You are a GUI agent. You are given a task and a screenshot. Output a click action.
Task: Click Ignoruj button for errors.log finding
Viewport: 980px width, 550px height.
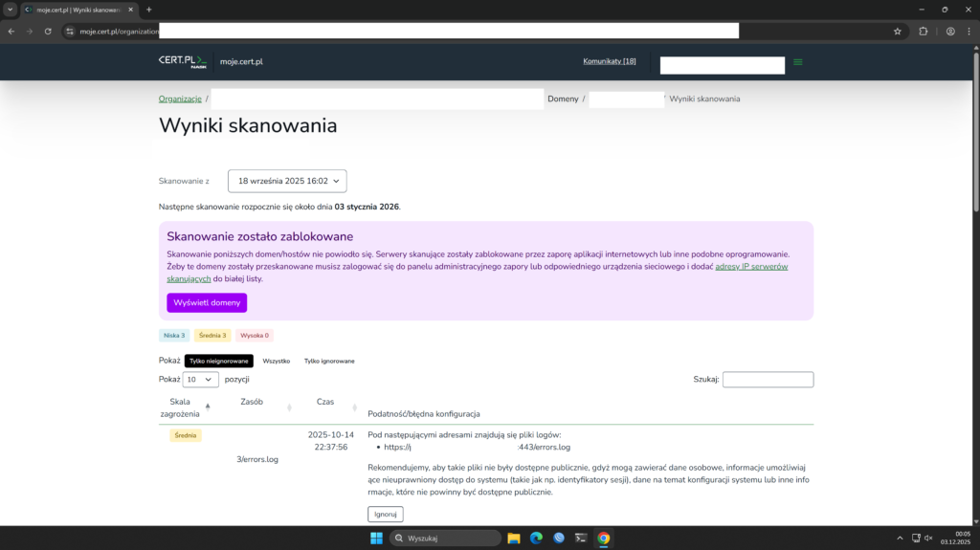tap(386, 515)
